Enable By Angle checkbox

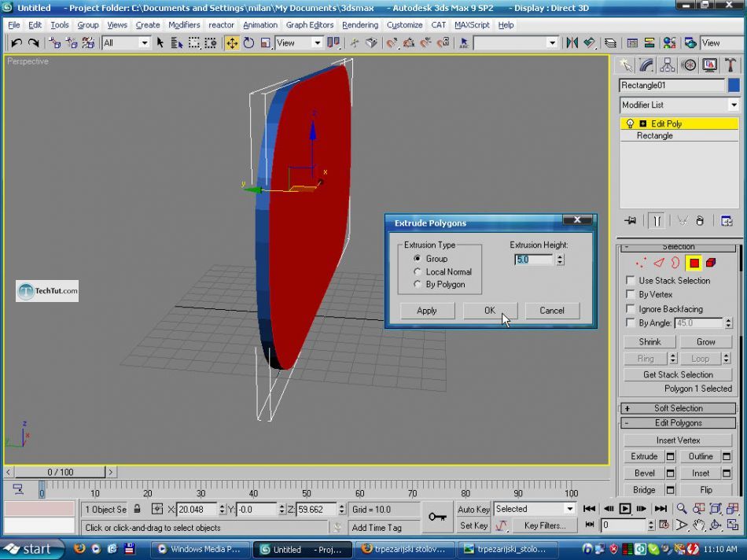[x=631, y=322]
